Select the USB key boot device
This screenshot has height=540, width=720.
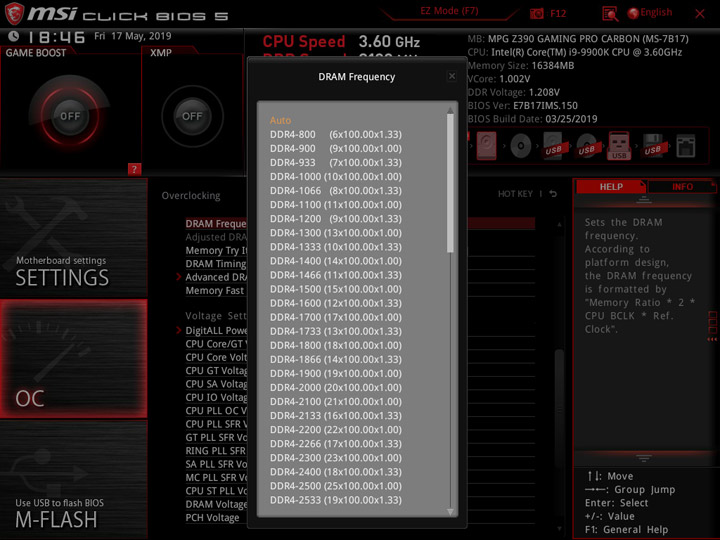pos(619,146)
